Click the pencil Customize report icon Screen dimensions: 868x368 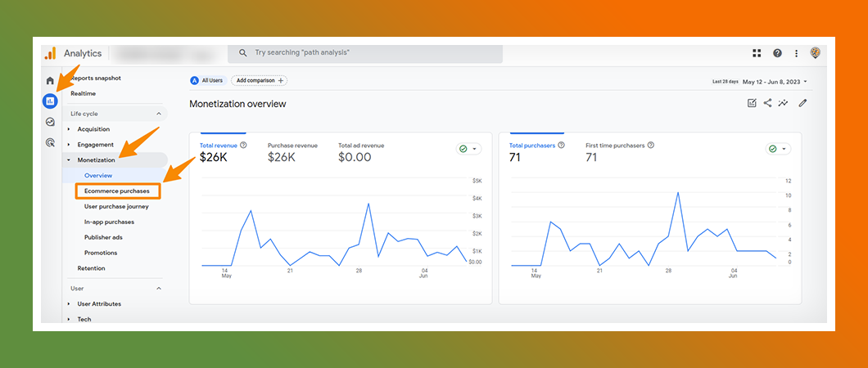tap(802, 103)
